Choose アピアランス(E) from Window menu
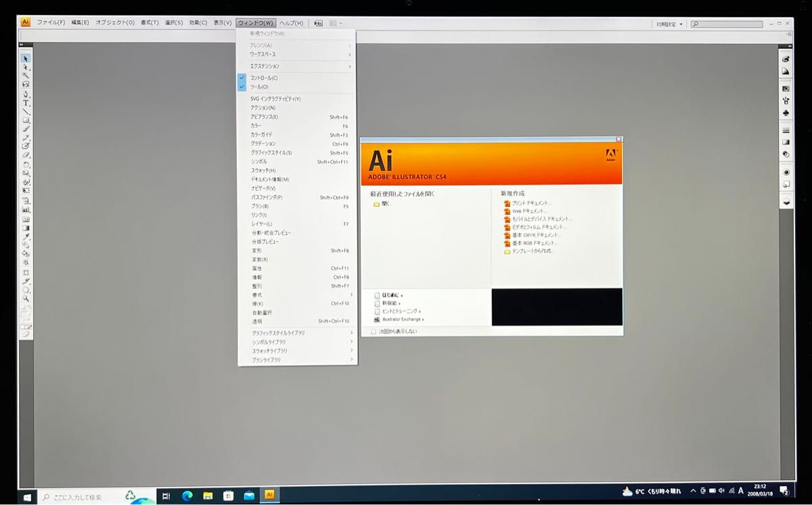Viewport: 812px width, 505px height. [297, 117]
